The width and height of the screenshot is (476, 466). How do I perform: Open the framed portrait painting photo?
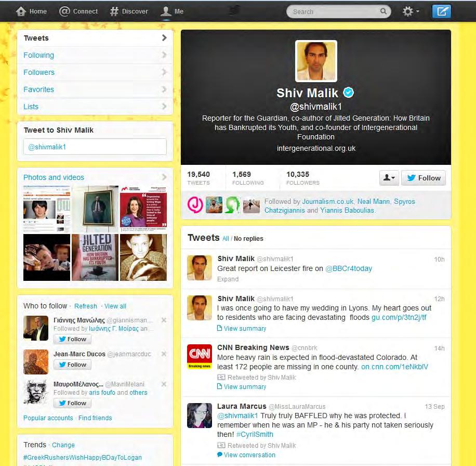tap(95, 209)
